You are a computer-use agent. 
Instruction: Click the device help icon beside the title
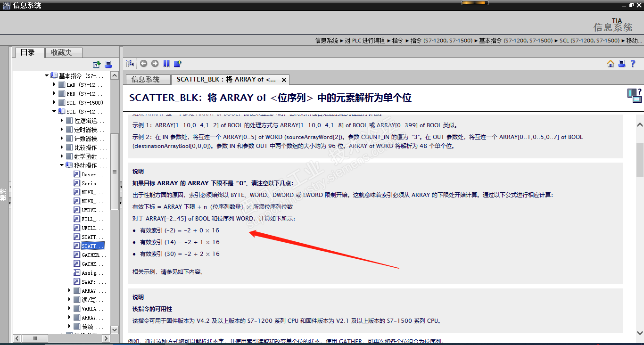634,96
